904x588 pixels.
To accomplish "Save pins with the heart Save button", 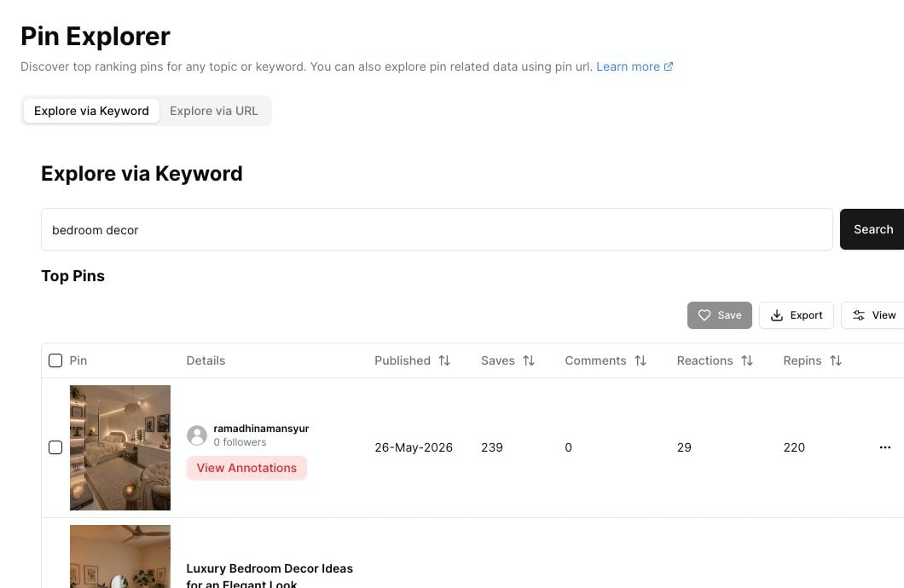I will pos(720,315).
